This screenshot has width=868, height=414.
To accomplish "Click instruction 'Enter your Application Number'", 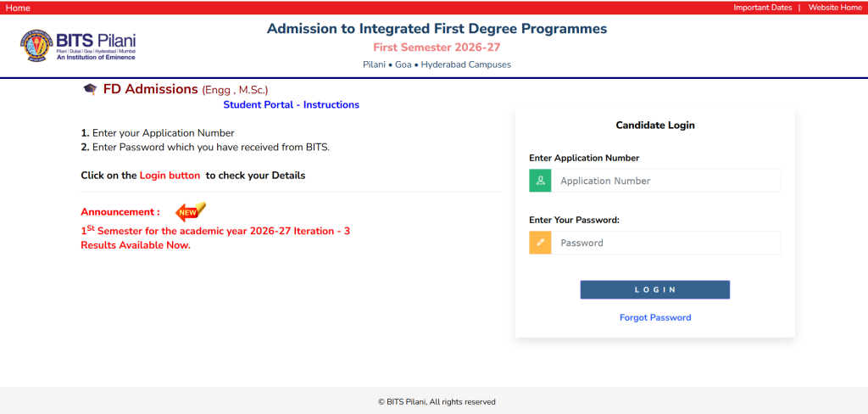I will [164, 133].
